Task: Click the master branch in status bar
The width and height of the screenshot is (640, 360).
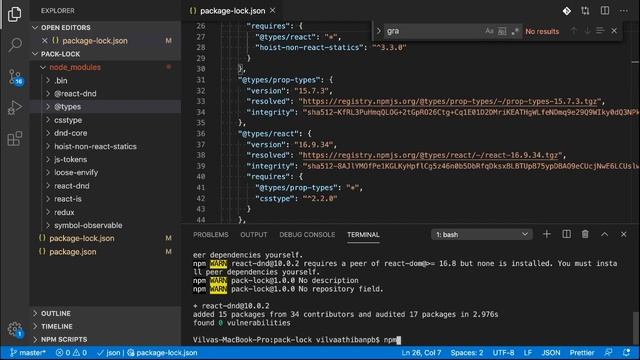Action: coord(28,353)
